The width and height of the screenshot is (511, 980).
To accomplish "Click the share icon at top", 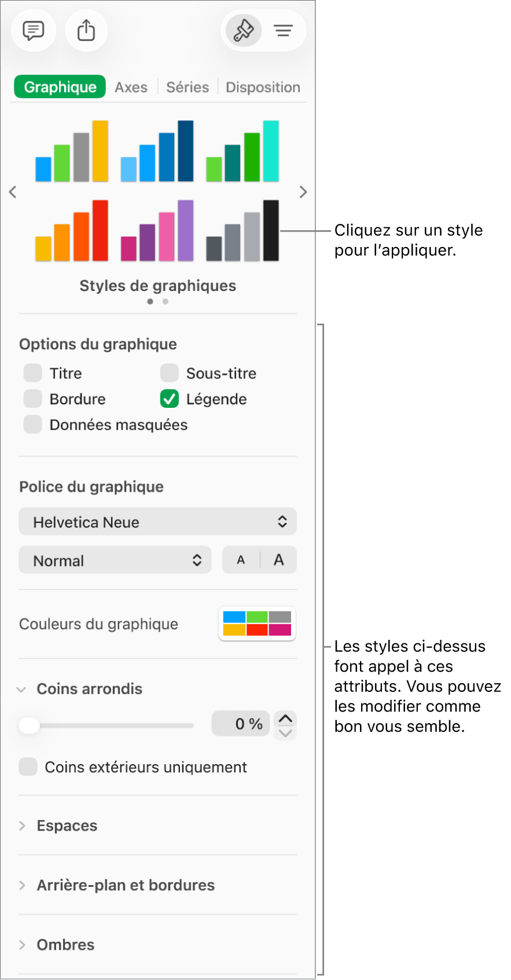I will point(86,30).
